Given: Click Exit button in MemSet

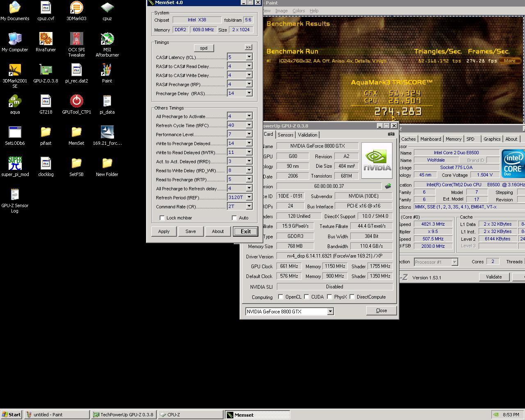Looking at the screenshot, I should click(245, 231).
